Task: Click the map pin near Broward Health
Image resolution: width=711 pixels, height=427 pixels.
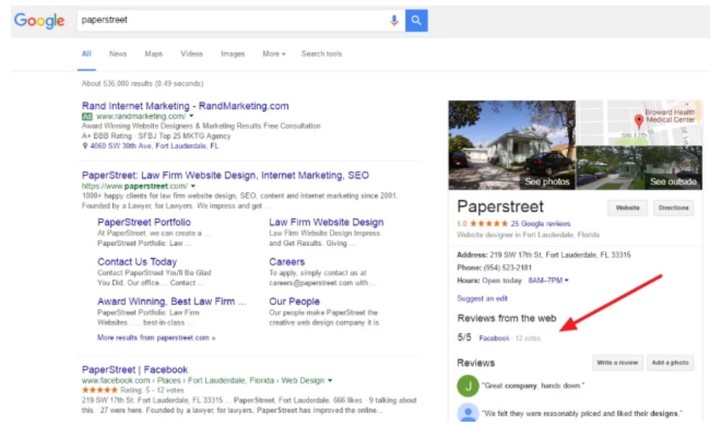Action: tap(639, 121)
